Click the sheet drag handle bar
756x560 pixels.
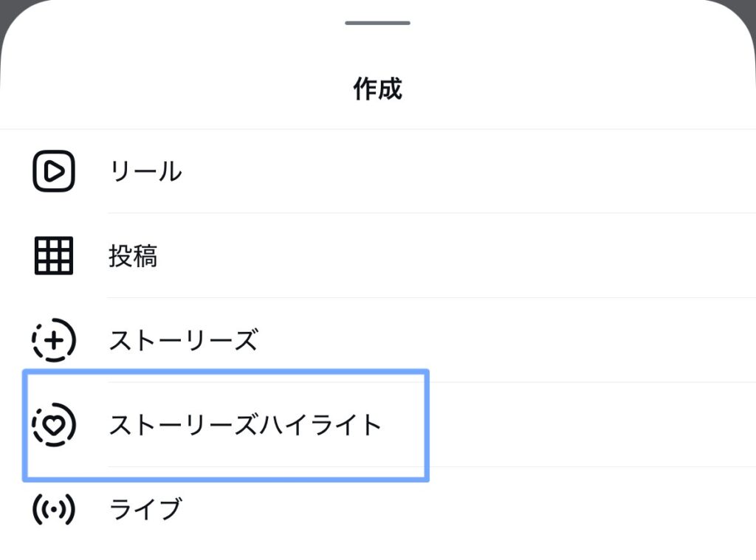(377, 23)
